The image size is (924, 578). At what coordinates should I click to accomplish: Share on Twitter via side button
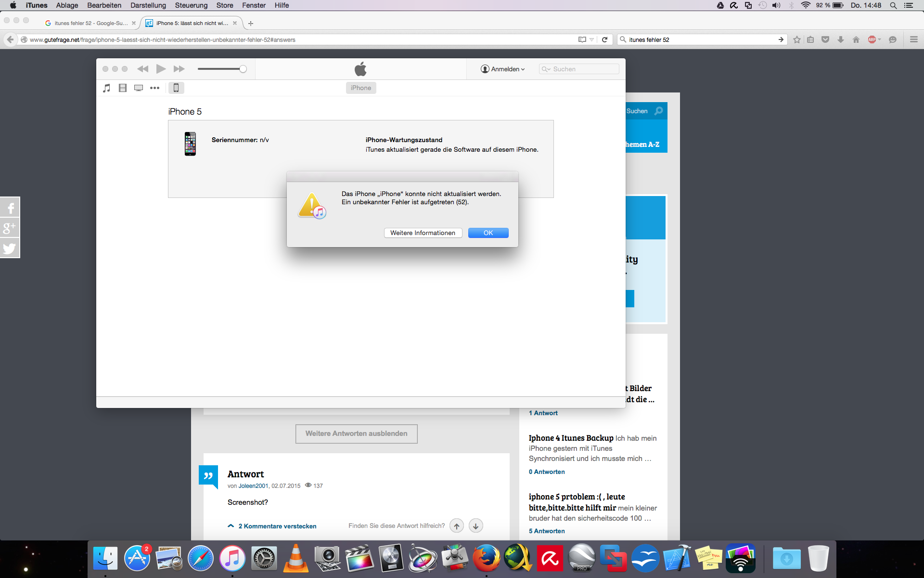click(x=10, y=248)
